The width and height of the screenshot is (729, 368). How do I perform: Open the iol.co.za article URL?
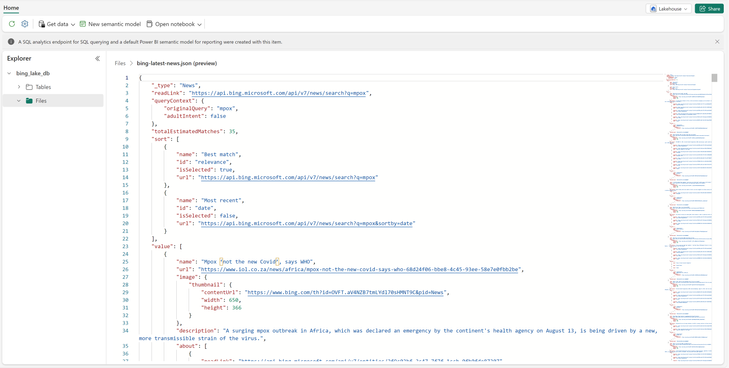(359, 269)
